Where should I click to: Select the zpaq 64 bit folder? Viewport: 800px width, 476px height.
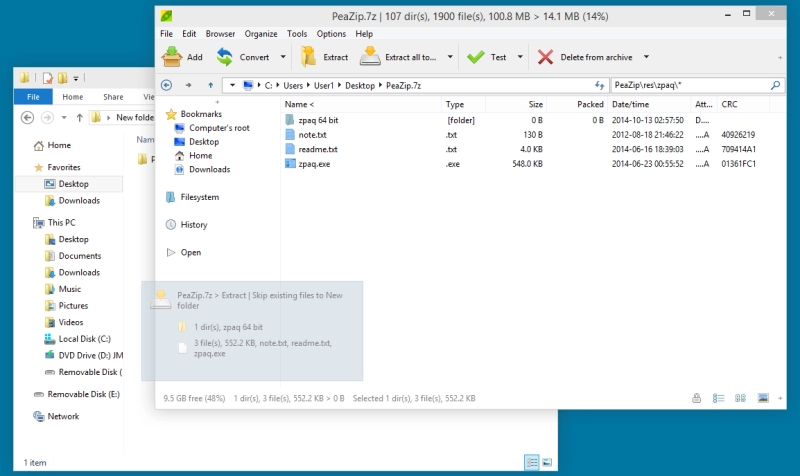click(318, 120)
